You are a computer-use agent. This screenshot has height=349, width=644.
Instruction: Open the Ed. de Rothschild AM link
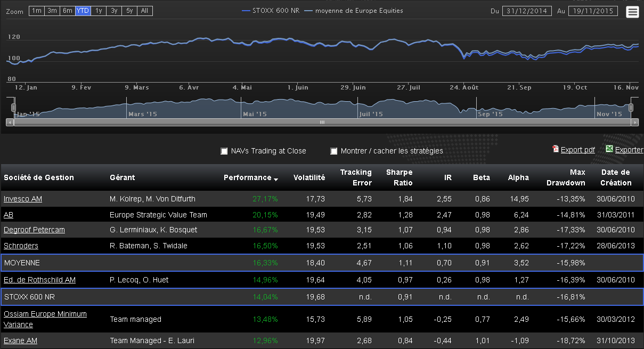pos(39,280)
